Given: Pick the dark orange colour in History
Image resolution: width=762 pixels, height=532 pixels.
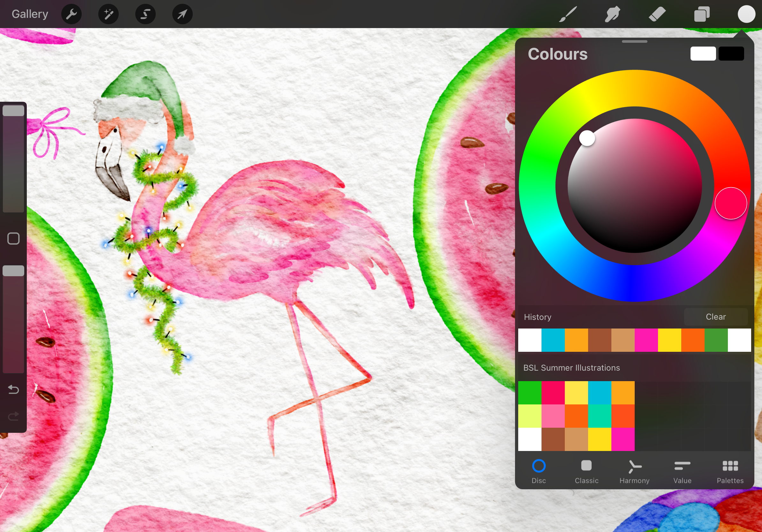Looking at the screenshot, I should [x=693, y=340].
